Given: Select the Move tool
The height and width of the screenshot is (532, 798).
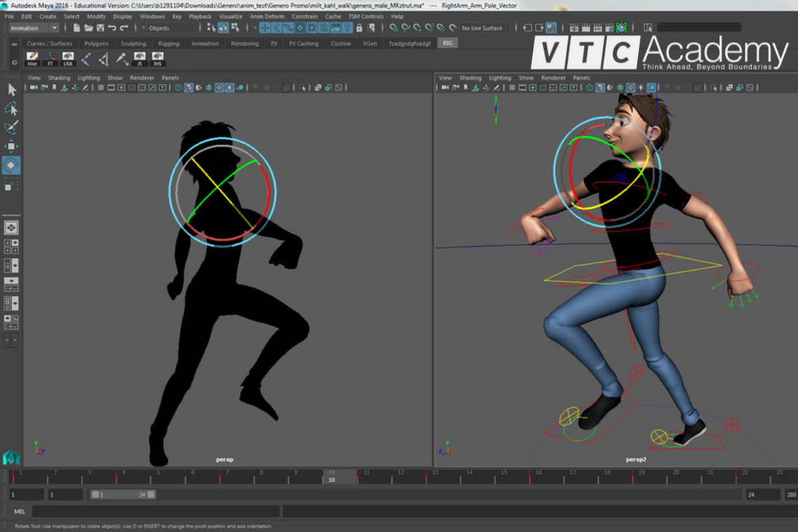Looking at the screenshot, I should click(10, 146).
